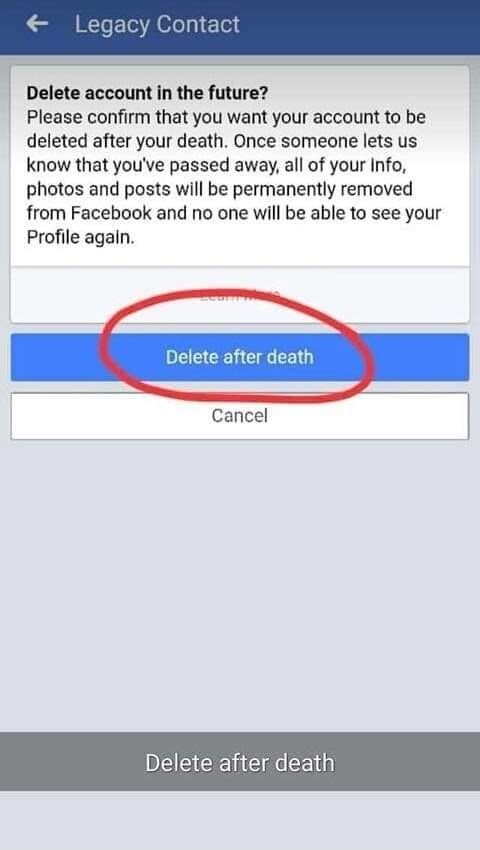Tap the Legacy Contact page title

pos(157,25)
